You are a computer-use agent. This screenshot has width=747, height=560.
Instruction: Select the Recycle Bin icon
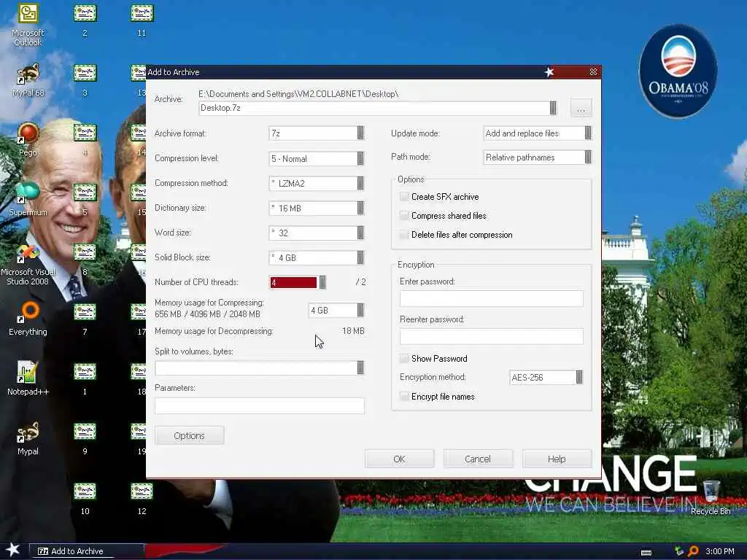coord(711,498)
